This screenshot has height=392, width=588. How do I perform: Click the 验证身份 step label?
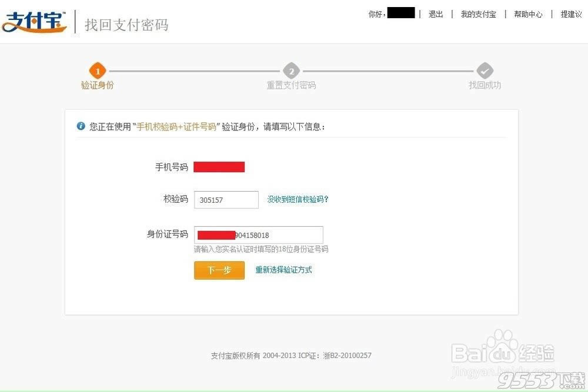(97, 85)
